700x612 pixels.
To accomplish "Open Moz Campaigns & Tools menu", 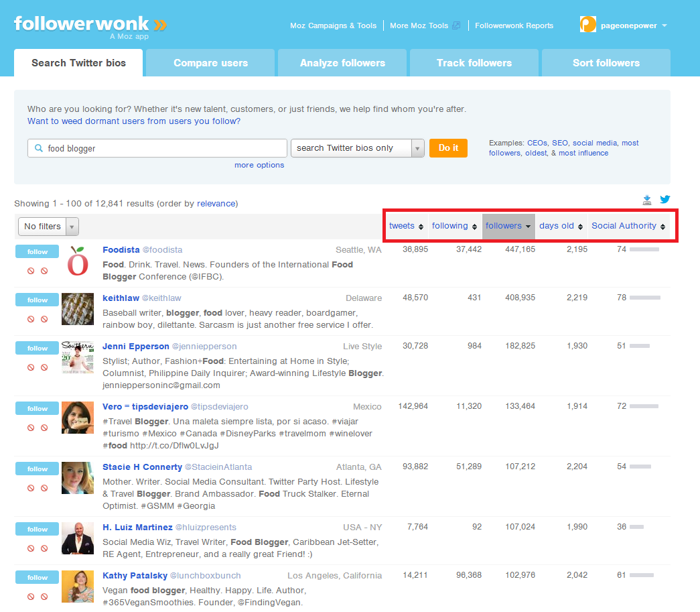I will pyautogui.click(x=333, y=25).
